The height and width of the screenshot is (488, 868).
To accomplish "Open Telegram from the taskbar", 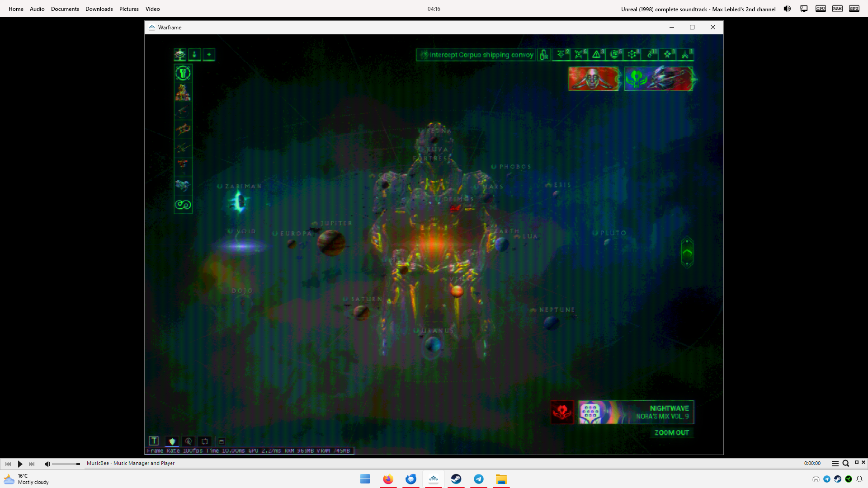I will point(479,479).
